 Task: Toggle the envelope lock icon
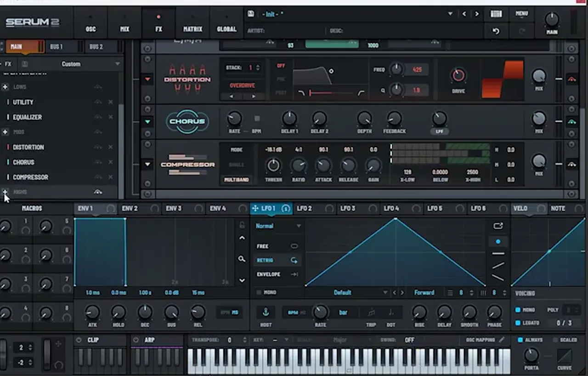[242, 225]
